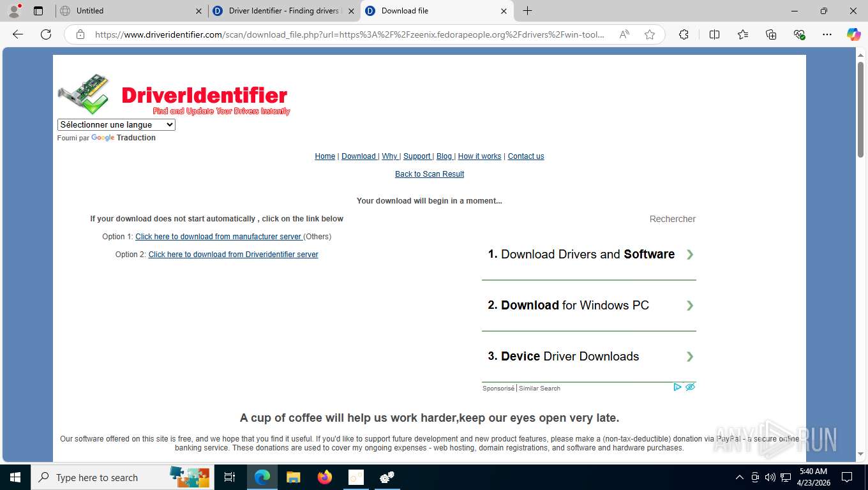Click the Rechercher ad label
The height and width of the screenshot is (490, 868).
[x=672, y=219]
